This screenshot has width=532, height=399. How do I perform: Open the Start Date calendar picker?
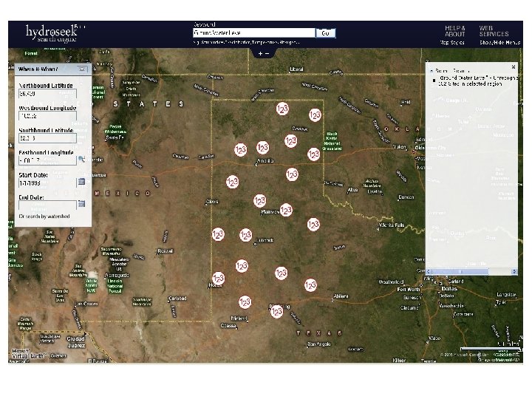[x=81, y=182]
